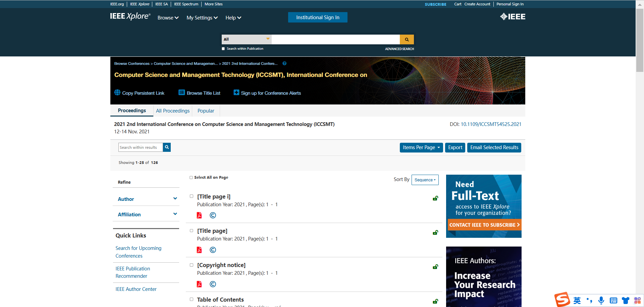Open the Help menu
Screen dimensions: 644x307
tap(233, 17)
